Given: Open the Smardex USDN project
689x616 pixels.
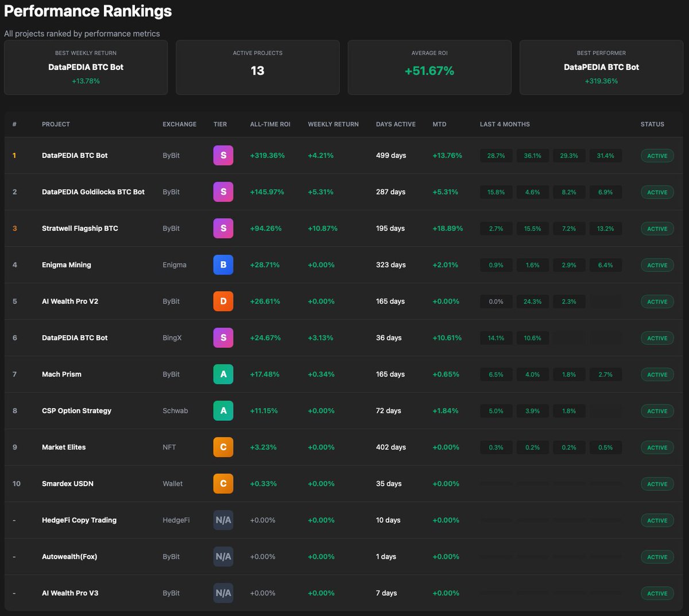Looking at the screenshot, I should pos(68,483).
